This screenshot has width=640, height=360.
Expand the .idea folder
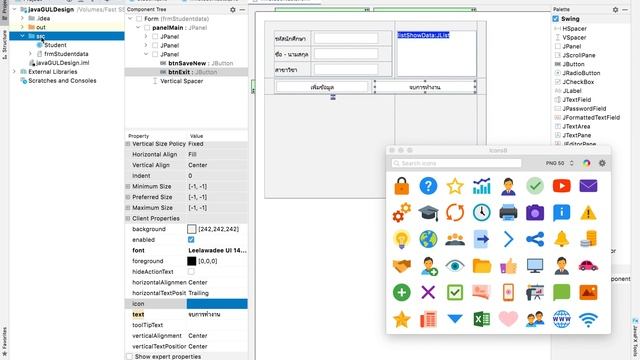pos(22,18)
